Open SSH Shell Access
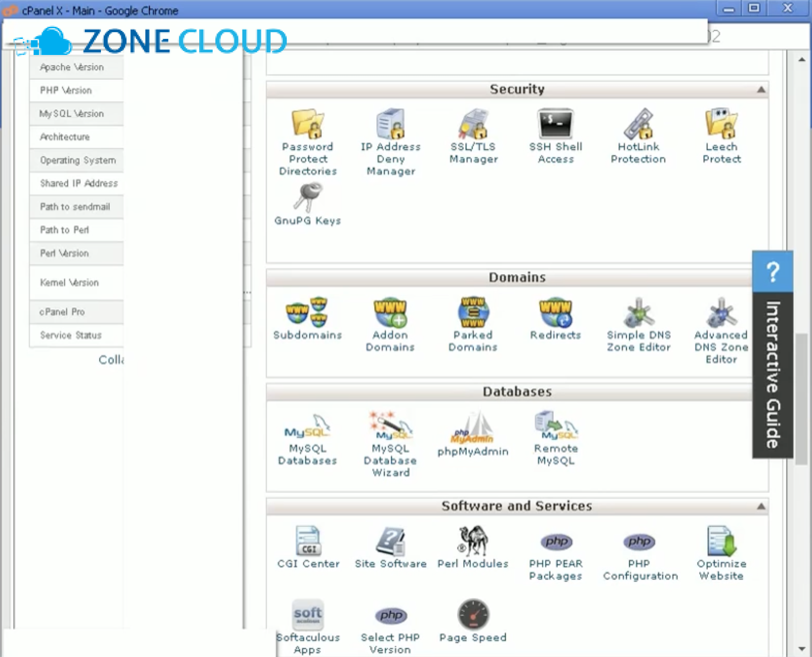 click(556, 136)
